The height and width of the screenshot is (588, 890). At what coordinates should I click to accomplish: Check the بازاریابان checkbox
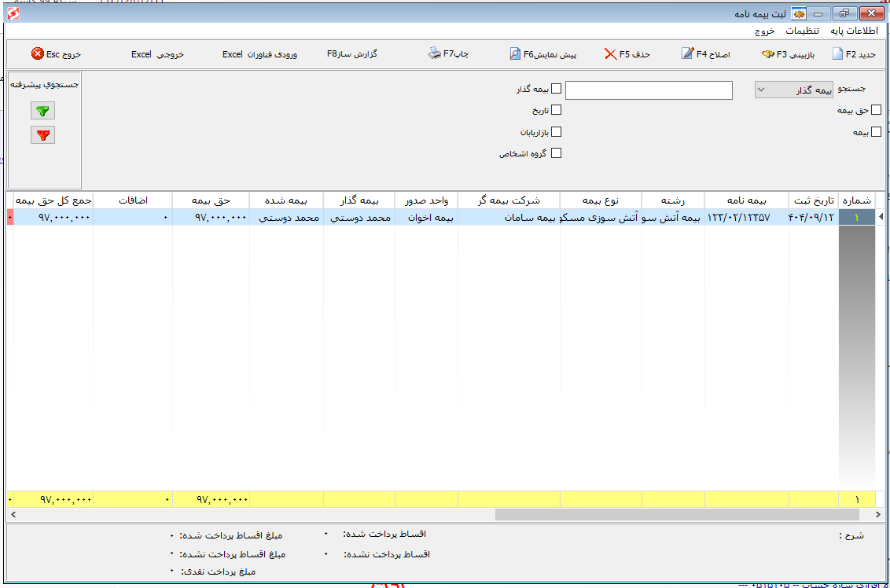pos(556,132)
